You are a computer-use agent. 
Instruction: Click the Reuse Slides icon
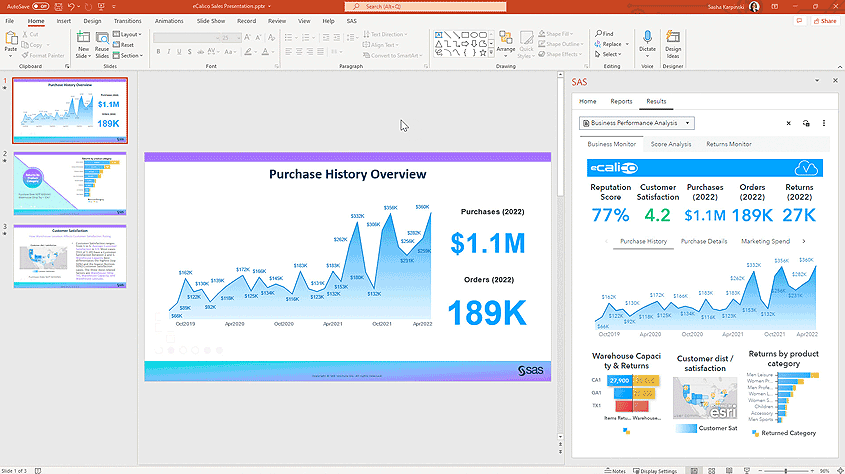102,38
